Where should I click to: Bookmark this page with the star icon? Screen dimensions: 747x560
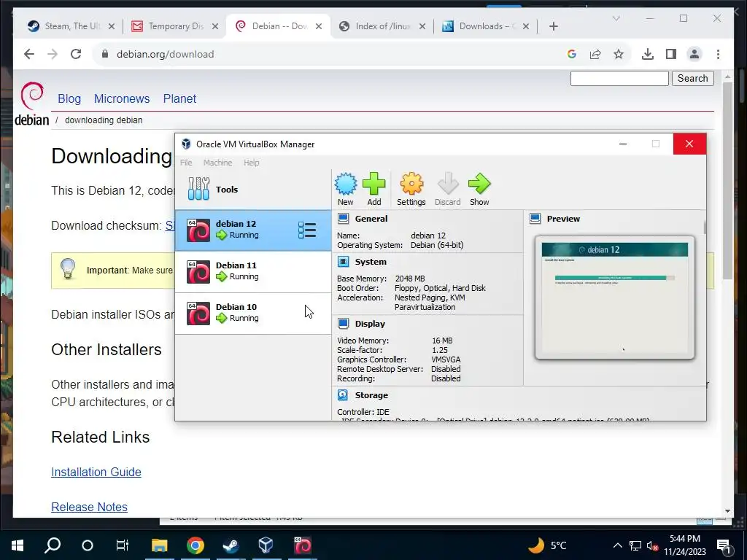pos(619,54)
